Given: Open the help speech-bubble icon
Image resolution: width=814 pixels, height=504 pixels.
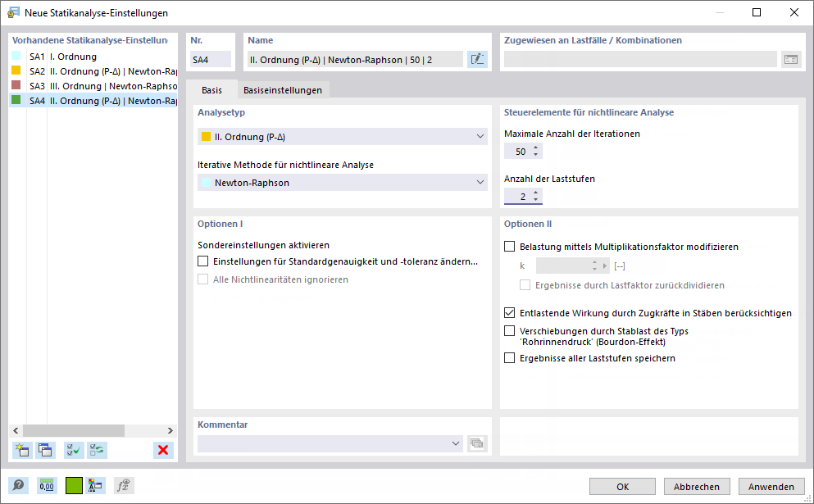Looking at the screenshot, I should (19, 485).
